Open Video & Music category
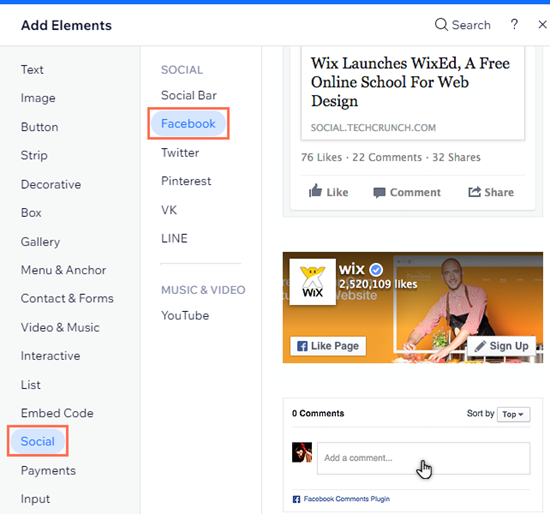 [60, 327]
